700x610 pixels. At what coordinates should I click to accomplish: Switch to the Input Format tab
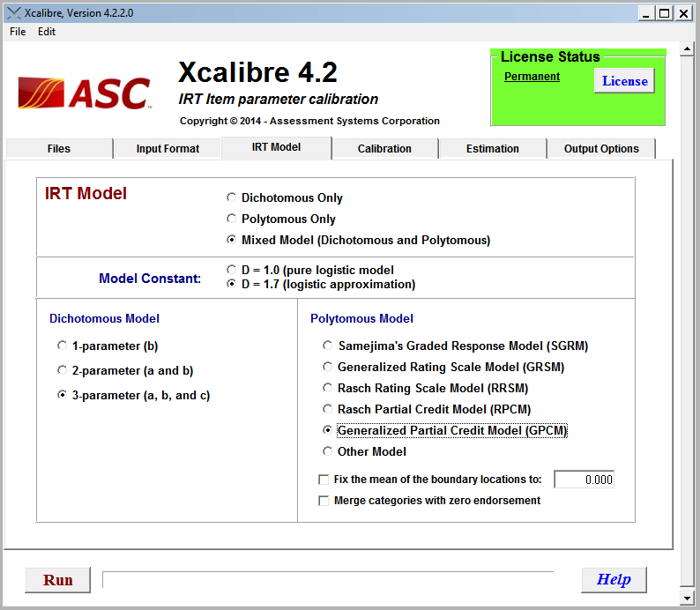click(x=168, y=149)
